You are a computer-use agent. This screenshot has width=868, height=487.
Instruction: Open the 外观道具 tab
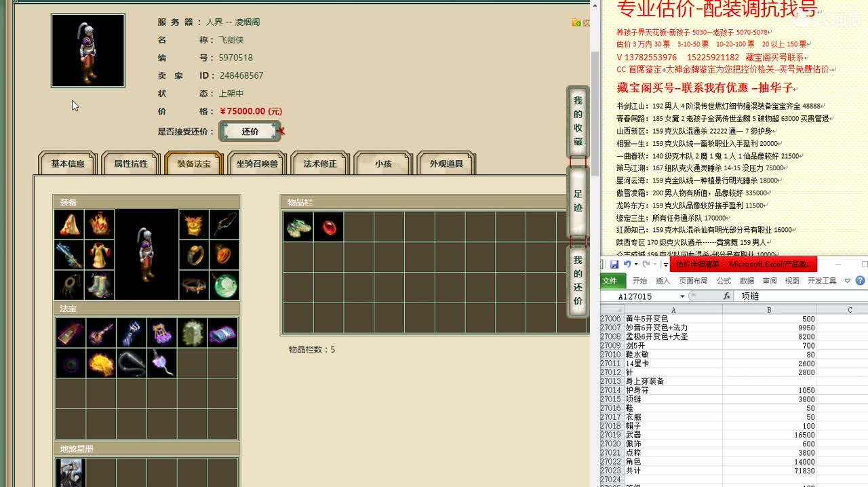(x=446, y=163)
